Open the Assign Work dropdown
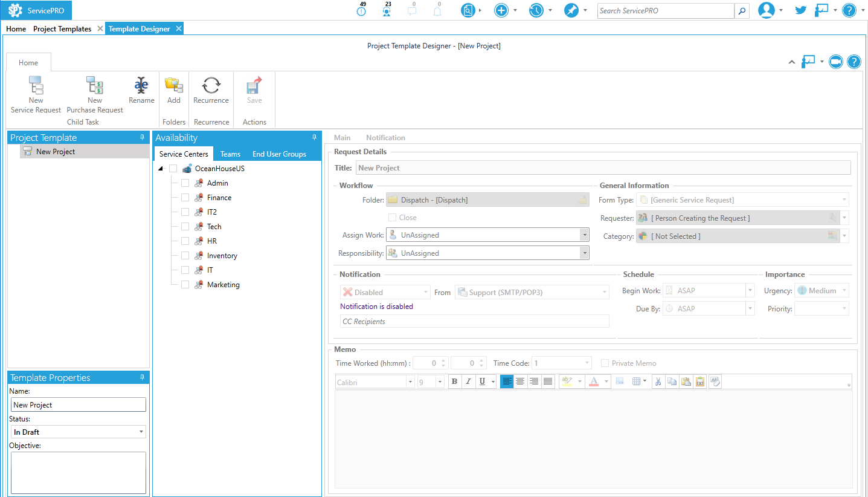 [x=584, y=235]
